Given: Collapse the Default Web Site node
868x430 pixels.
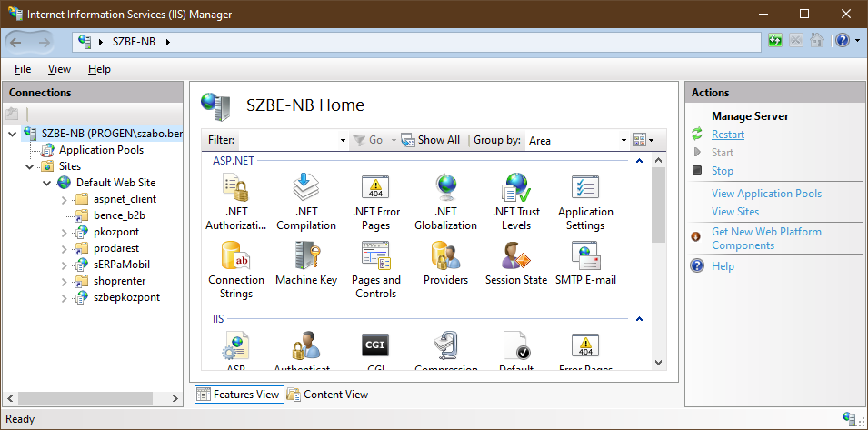Looking at the screenshot, I should click(x=46, y=183).
